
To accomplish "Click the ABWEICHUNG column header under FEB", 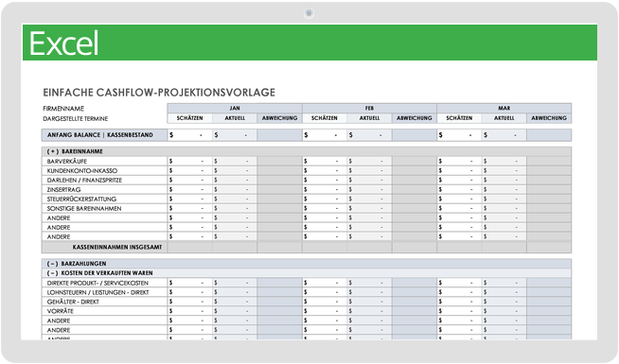I will coord(415,118).
